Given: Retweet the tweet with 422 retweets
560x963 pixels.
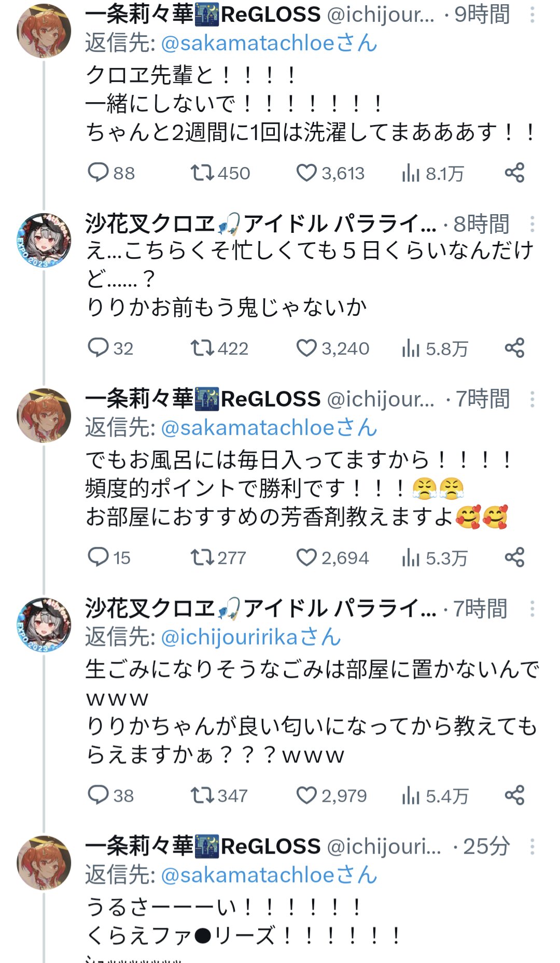Looking at the screenshot, I should pos(202,348).
